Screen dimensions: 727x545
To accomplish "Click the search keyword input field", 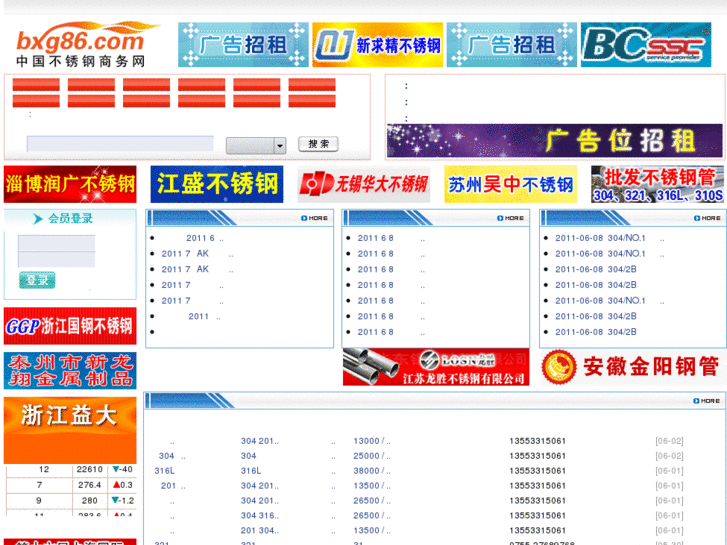I will point(120,144).
